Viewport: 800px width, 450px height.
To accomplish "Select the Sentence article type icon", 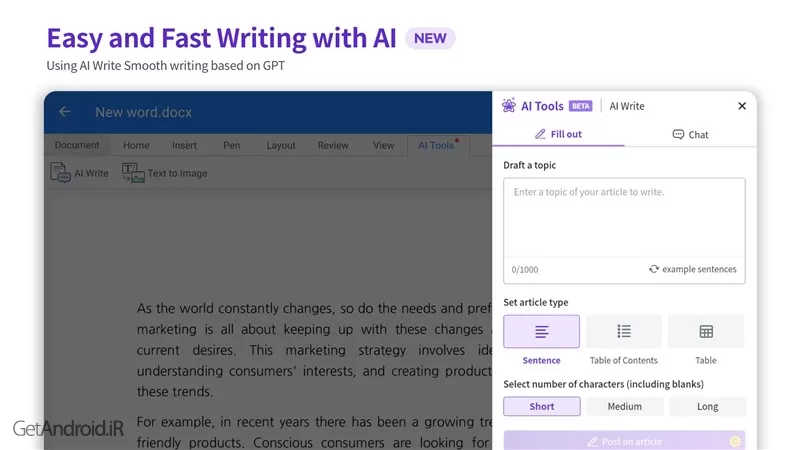I will pyautogui.click(x=541, y=331).
